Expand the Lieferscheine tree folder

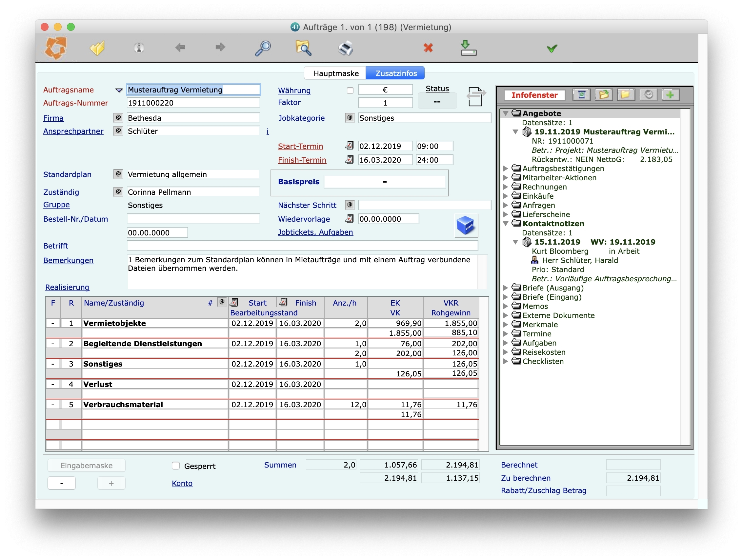click(x=506, y=214)
